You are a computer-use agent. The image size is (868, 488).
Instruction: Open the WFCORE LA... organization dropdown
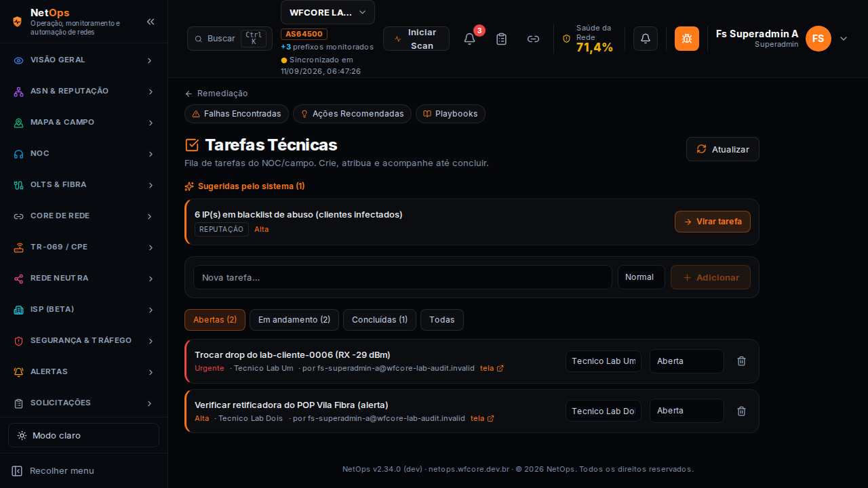(x=328, y=12)
